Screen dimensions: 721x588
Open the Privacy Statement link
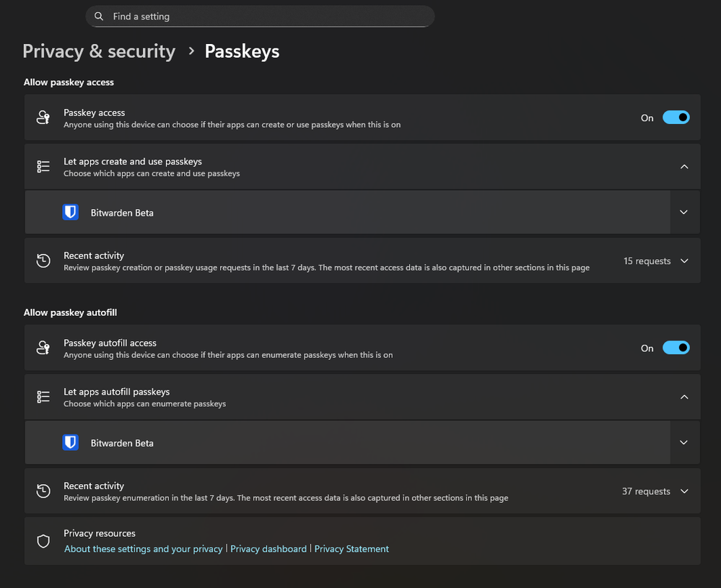point(351,549)
